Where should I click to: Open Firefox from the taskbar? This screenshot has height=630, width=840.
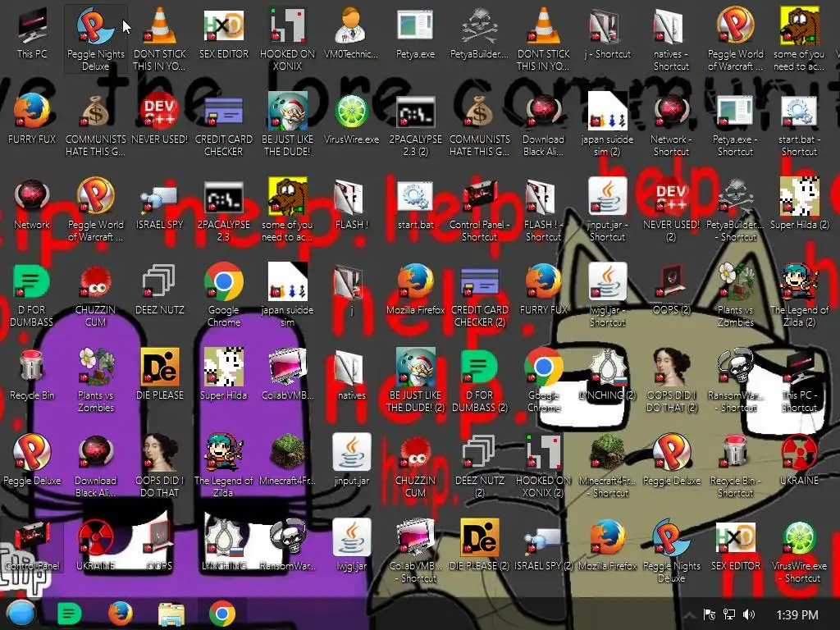[120, 614]
